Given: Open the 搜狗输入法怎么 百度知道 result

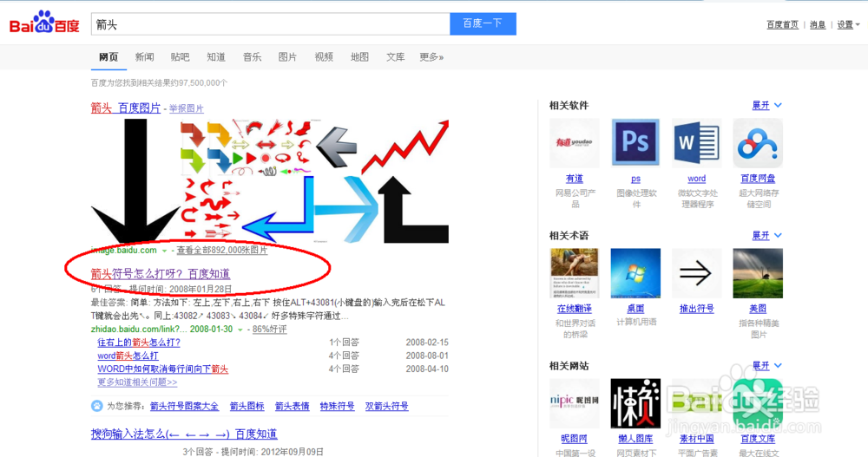Looking at the screenshot, I should click(x=184, y=434).
